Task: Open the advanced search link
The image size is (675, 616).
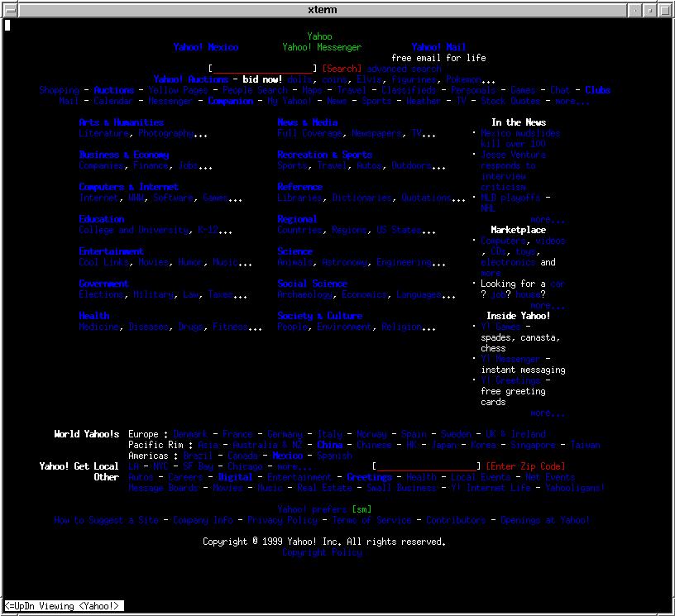Action: tap(404, 69)
